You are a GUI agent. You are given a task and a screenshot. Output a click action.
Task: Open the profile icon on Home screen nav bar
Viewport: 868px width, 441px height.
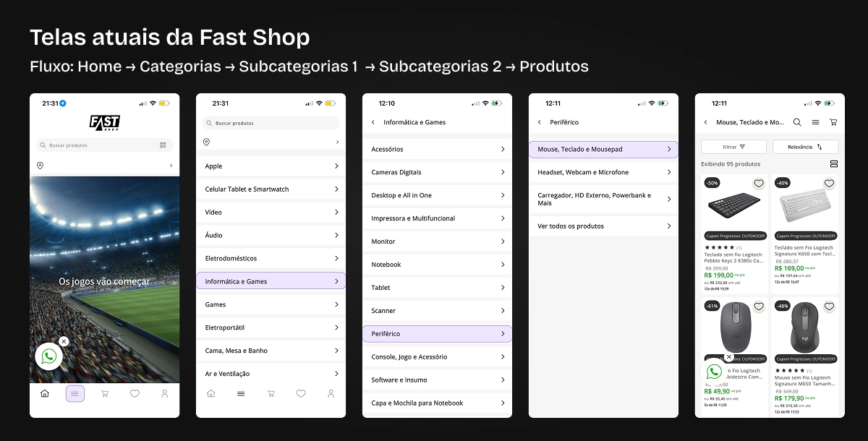click(x=165, y=393)
